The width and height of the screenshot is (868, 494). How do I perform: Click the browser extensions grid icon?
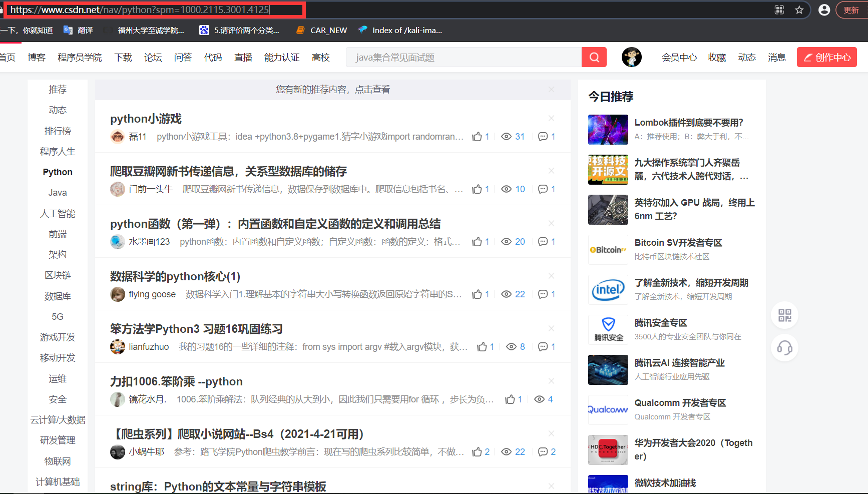[779, 10]
